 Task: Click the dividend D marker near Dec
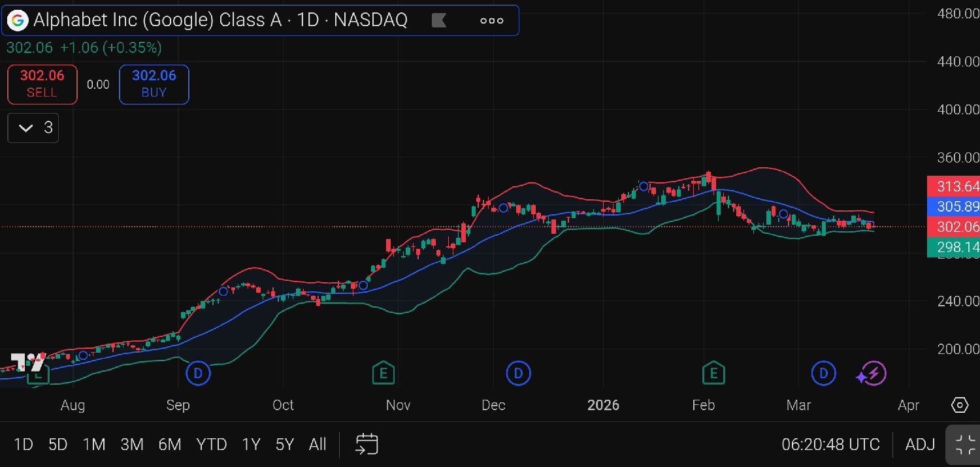coord(518,374)
